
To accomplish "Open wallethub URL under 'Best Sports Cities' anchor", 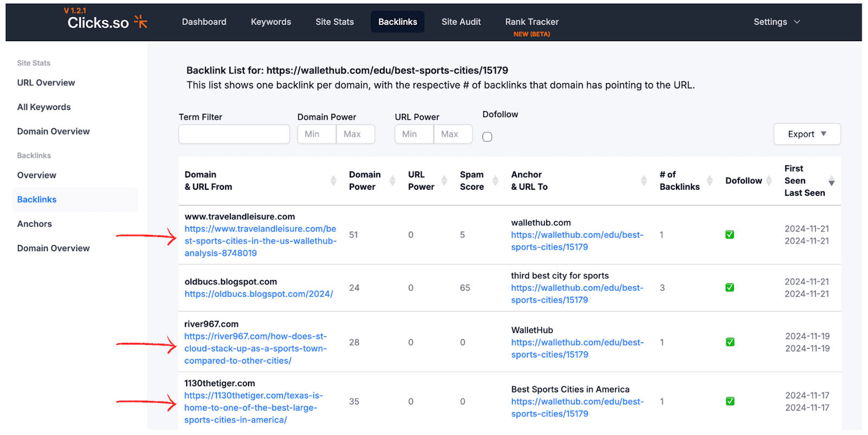I will point(577,408).
